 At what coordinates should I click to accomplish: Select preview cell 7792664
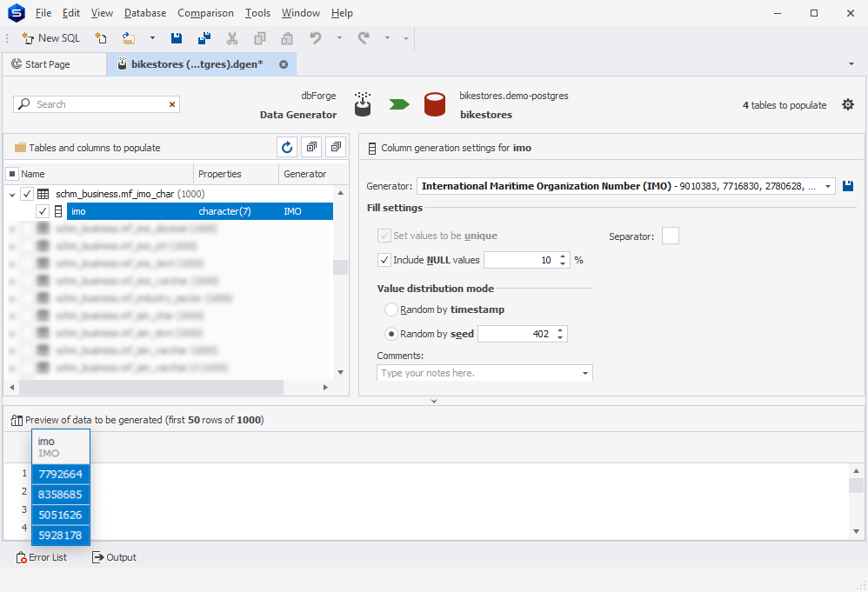tap(60, 474)
